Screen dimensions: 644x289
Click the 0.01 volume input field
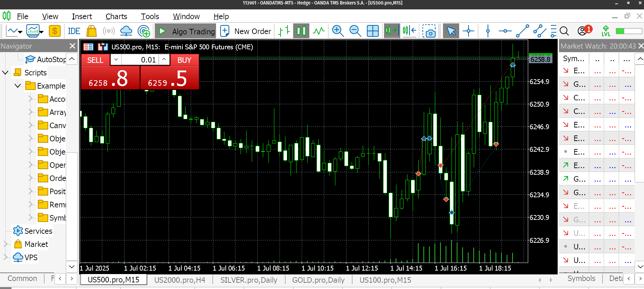(x=140, y=60)
